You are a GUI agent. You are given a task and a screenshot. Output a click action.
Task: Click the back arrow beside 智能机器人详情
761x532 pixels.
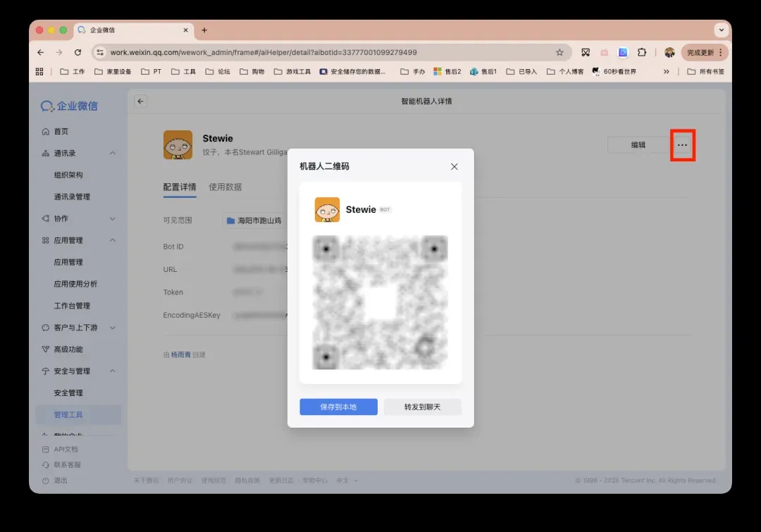click(140, 101)
